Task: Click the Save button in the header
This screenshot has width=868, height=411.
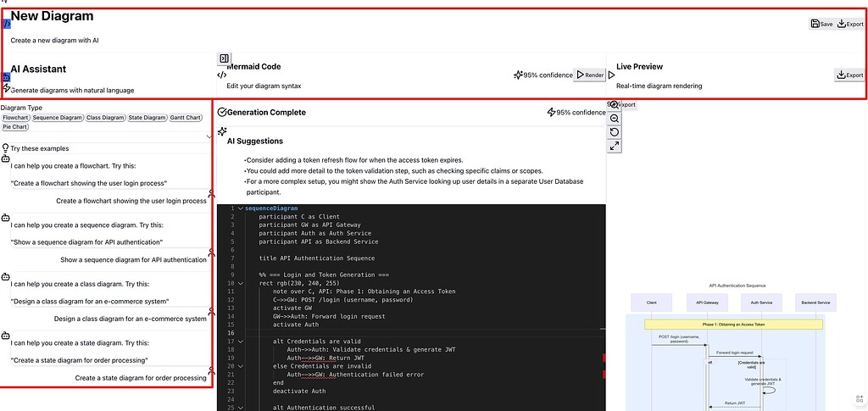Action: tap(821, 24)
